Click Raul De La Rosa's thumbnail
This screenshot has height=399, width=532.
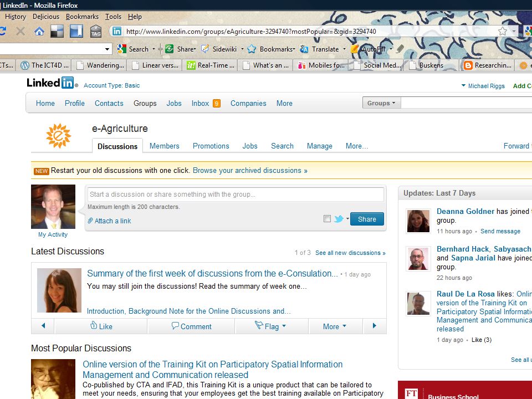coord(418,304)
